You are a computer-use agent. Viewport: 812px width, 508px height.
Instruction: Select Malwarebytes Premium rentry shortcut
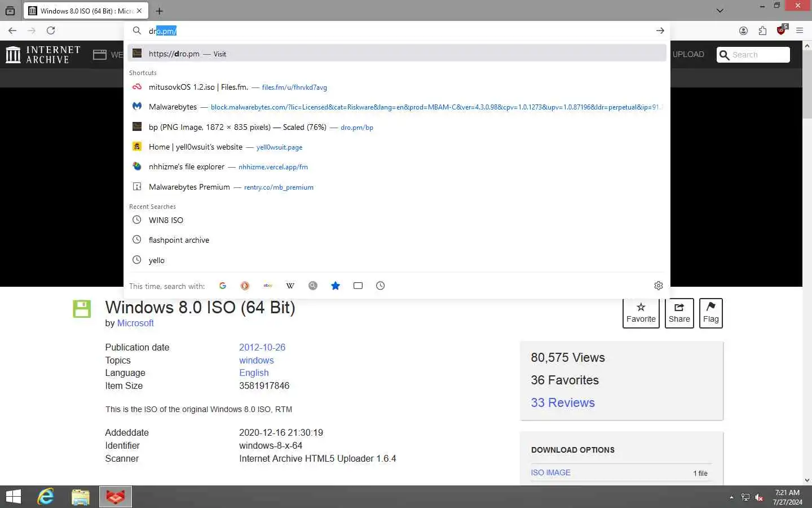(x=397, y=187)
